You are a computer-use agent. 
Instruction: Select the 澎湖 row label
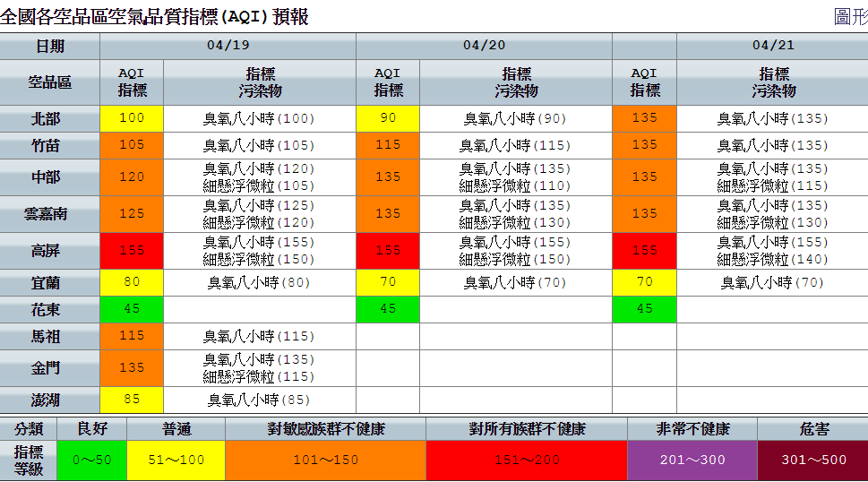coord(50,400)
